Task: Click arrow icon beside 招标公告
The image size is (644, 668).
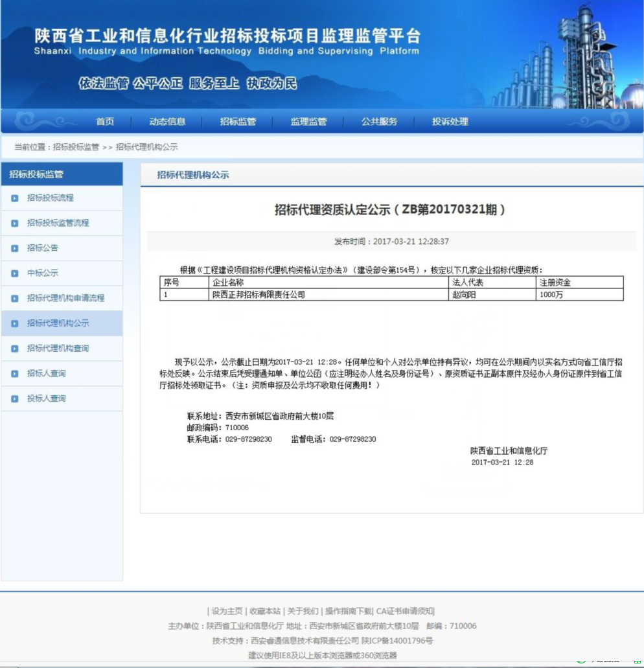Action: coord(15,248)
